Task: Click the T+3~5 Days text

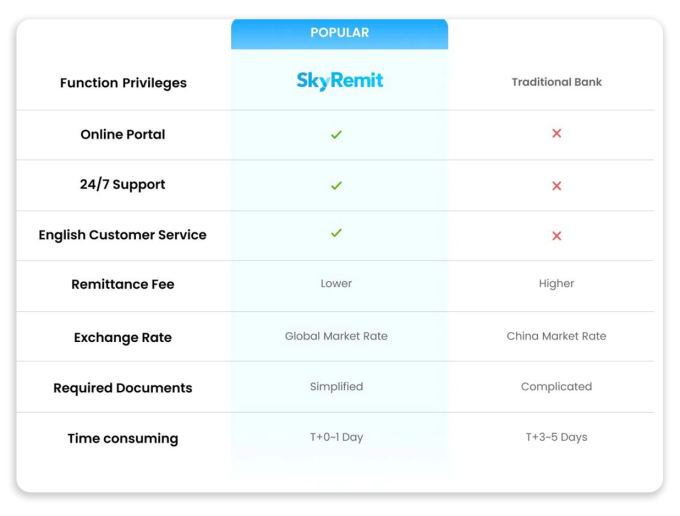Action: click(x=557, y=437)
